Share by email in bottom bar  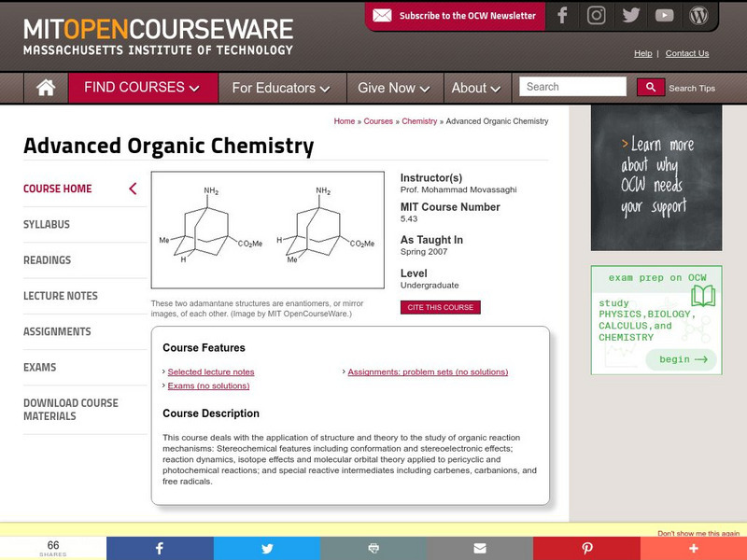coord(480,548)
